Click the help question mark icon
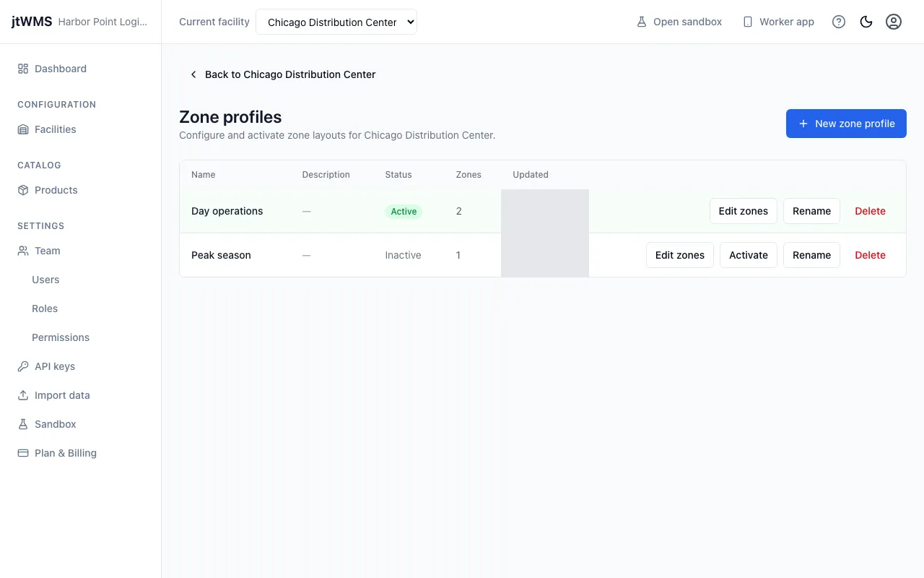The image size is (924, 578). (839, 22)
